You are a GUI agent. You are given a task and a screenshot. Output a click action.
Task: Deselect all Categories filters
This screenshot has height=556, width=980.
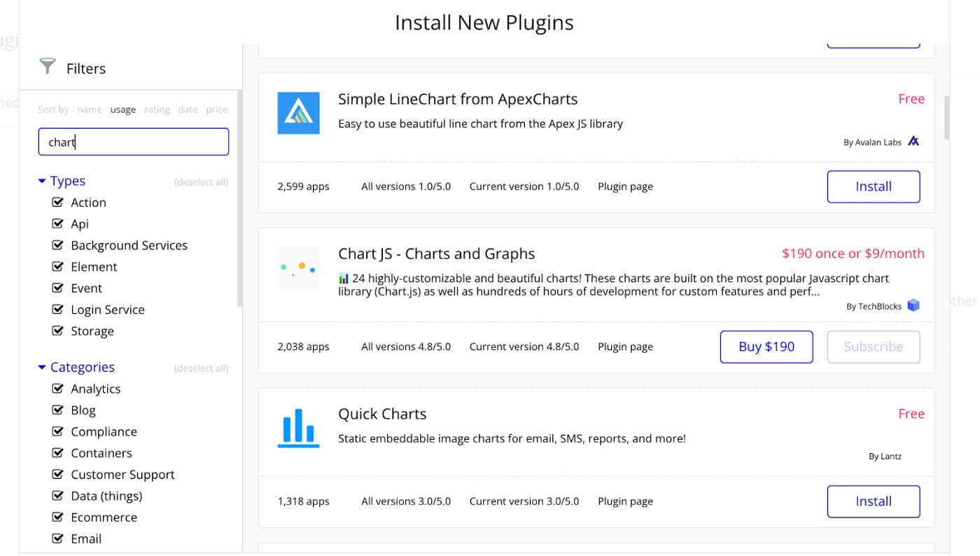pyautogui.click(x=201, y=368)
